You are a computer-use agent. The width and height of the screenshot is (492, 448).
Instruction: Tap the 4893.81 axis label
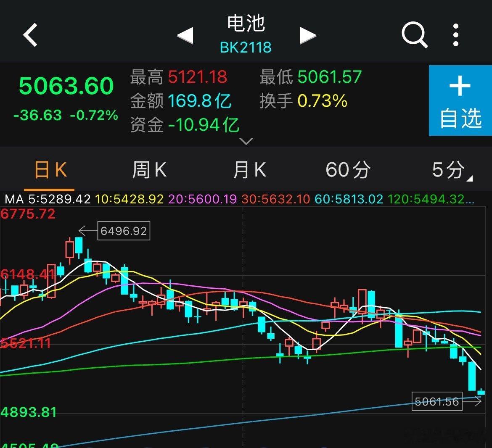pyautogui.click(x=28, y=412)
